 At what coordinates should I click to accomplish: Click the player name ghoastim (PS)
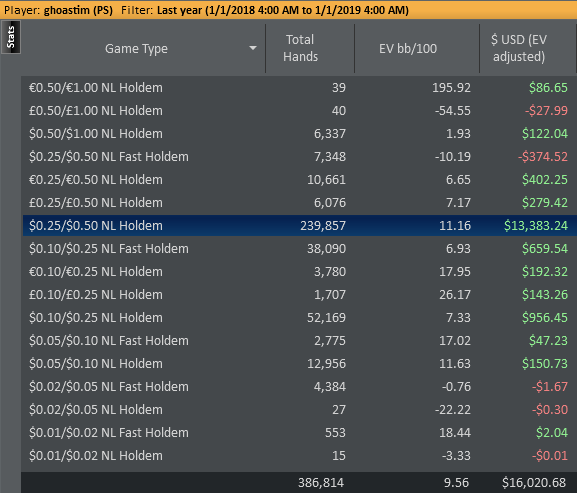(x=78, y=10)
